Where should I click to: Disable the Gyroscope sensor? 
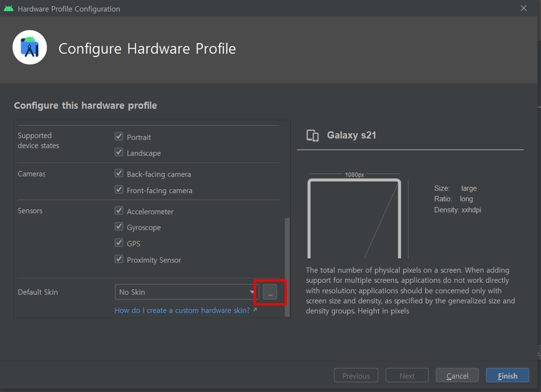click(x=119, y=226)
